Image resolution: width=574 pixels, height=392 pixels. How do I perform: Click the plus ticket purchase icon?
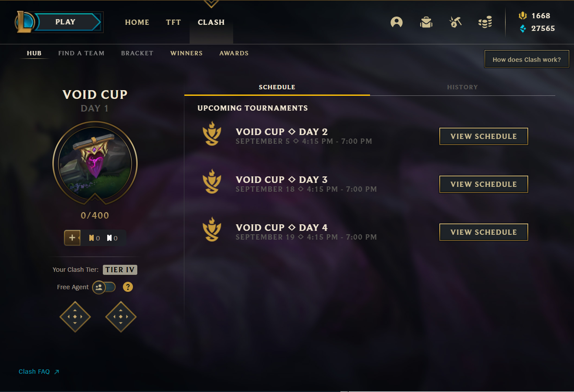click(x=72, y=238)
